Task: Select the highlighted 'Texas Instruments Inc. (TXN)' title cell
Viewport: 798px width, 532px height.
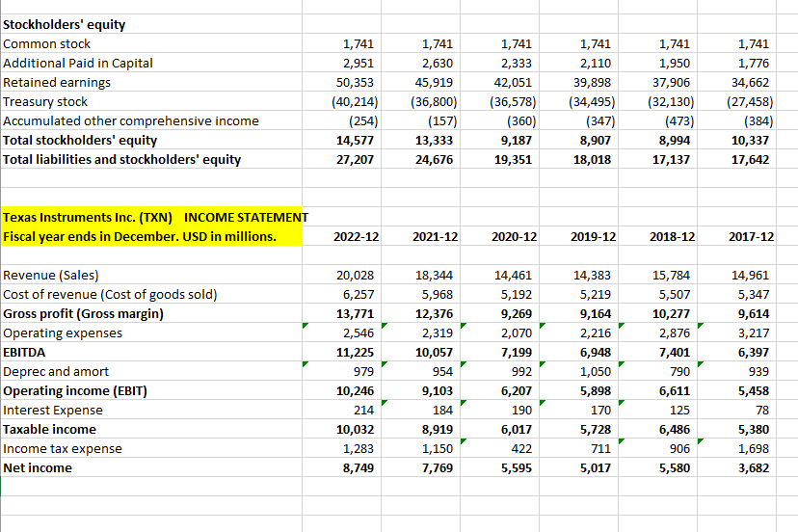Action: click(x=151, y=218)
